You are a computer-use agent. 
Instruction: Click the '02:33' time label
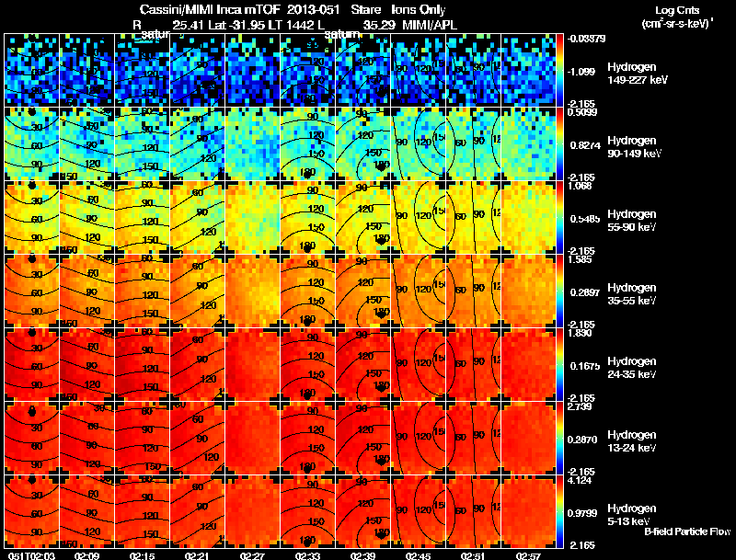pos(308,555)
